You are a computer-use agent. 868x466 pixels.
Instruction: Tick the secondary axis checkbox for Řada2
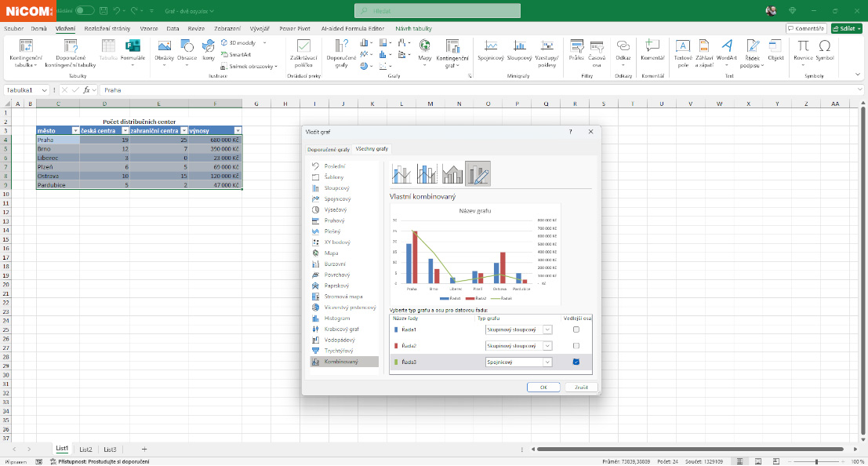pos(576,346)
